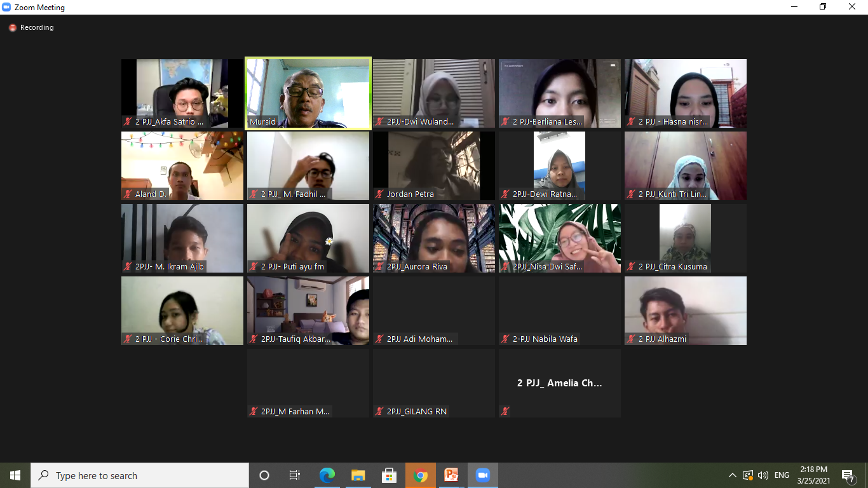
Task: Open the notification center with 7 alerts
Action: click(848, 475)
